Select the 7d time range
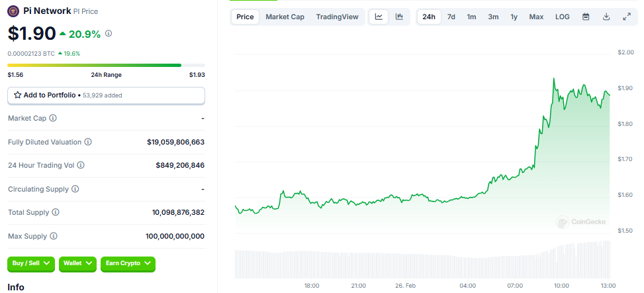644x293 pixels. click(x=451, y=17)
